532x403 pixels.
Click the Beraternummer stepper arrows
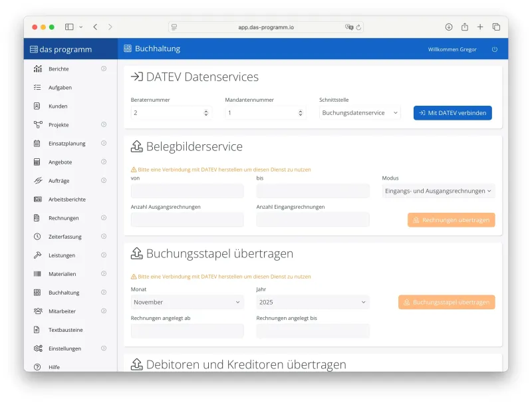click(205, 113)
